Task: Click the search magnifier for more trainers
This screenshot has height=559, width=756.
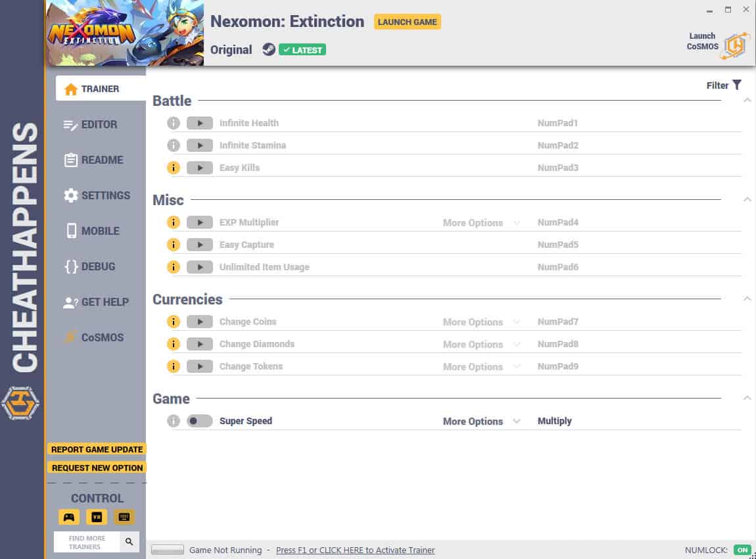Action: pyautogui.click(x=130, y=542)
